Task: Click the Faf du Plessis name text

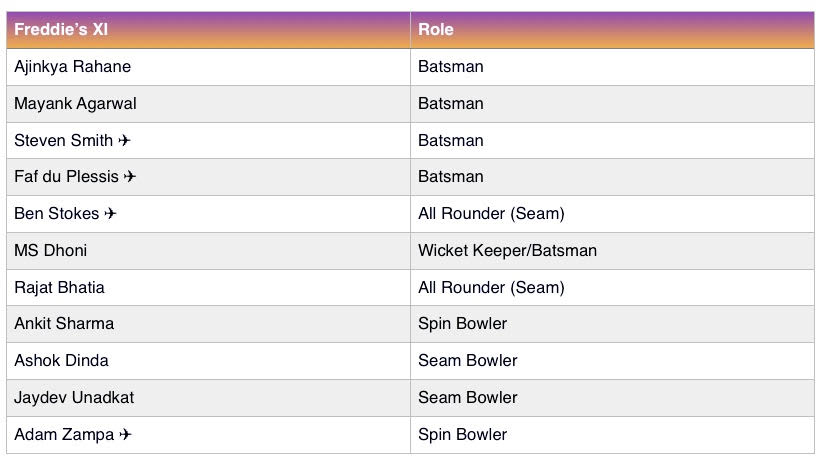Action: tap(66, 176)
